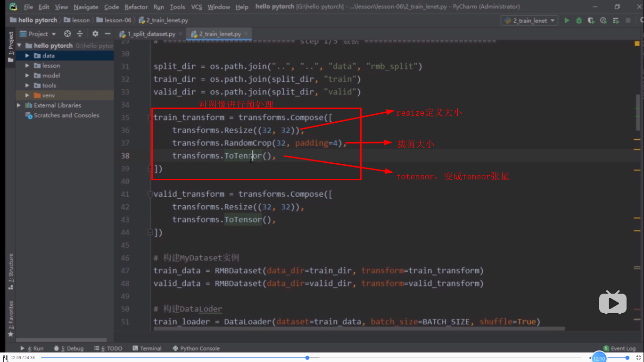
Task: Click the yellow inspection indicator square
Action: coord(637,43)
